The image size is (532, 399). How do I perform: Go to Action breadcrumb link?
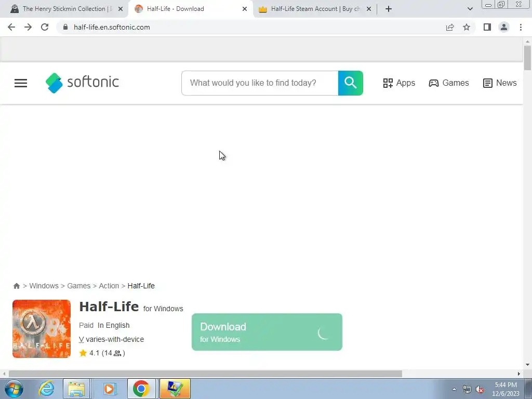(109, 286)
